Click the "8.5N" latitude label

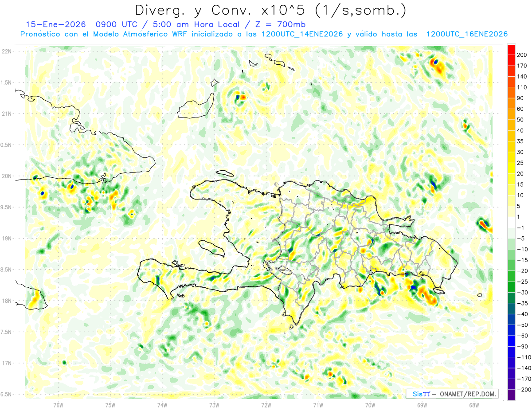pyautogui.click(x=6, y=270)
